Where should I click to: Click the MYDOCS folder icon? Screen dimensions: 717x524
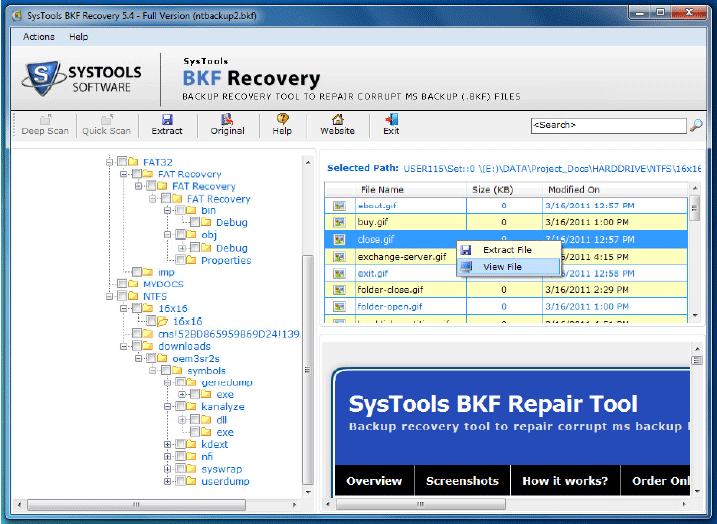134,283
